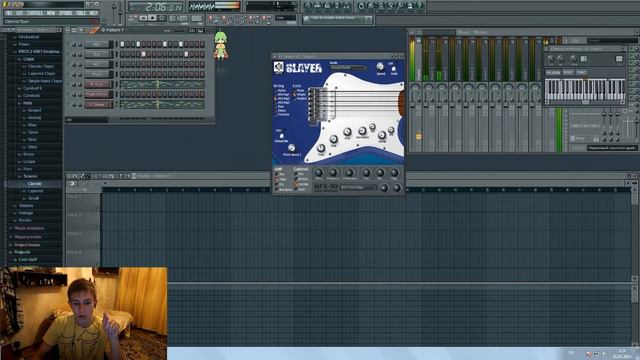Toggle the first step of top channel row
640x360 pixels.
coord(122,44)
